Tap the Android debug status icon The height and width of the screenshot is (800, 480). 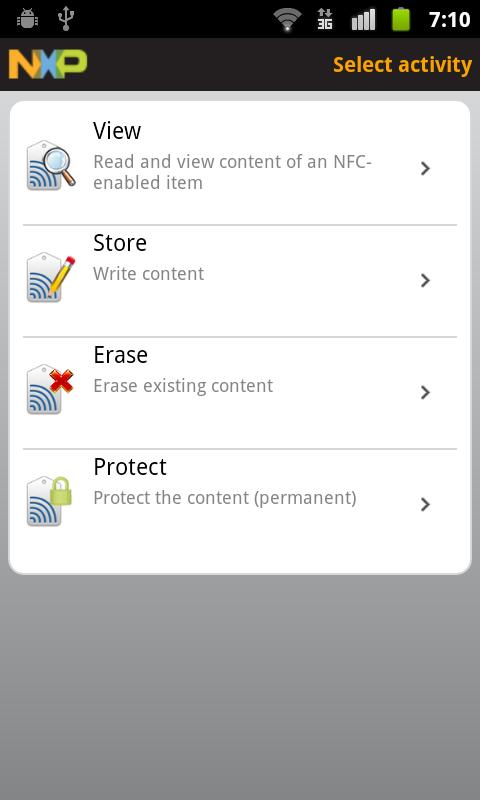point(28,19)
